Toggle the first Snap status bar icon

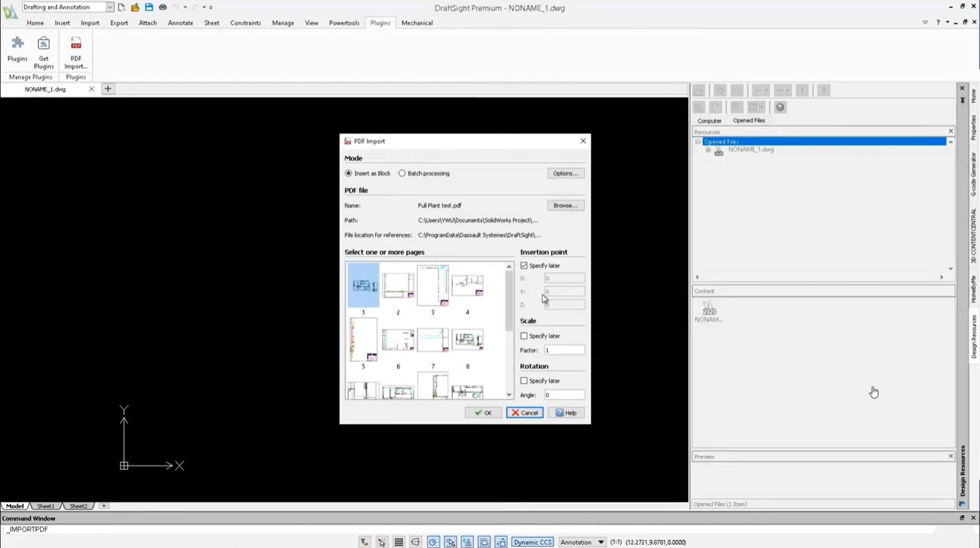coord(364,542)
